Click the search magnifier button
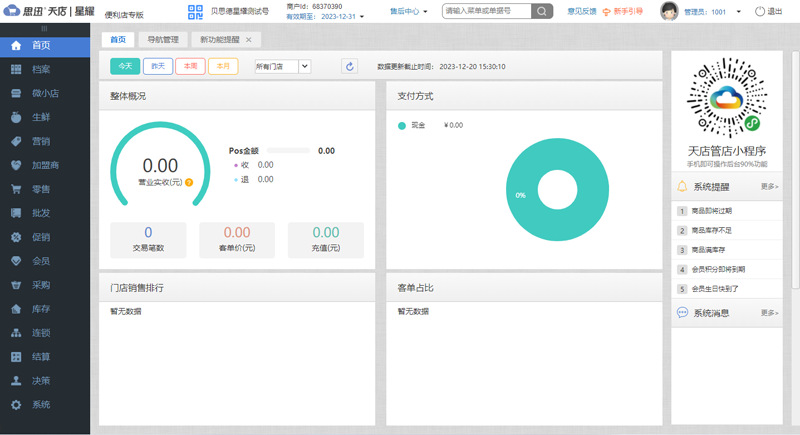This screenshot has height=435, width=800. 542,11
